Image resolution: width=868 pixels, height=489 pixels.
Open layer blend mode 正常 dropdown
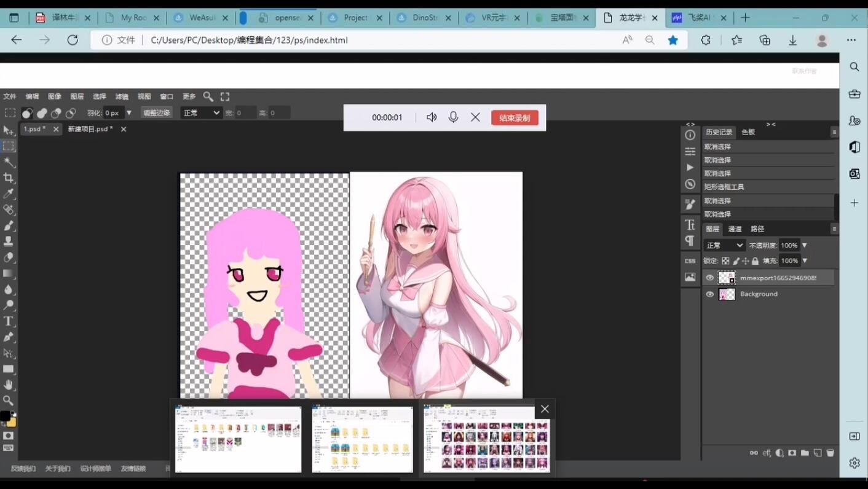(x=724, y=245)
